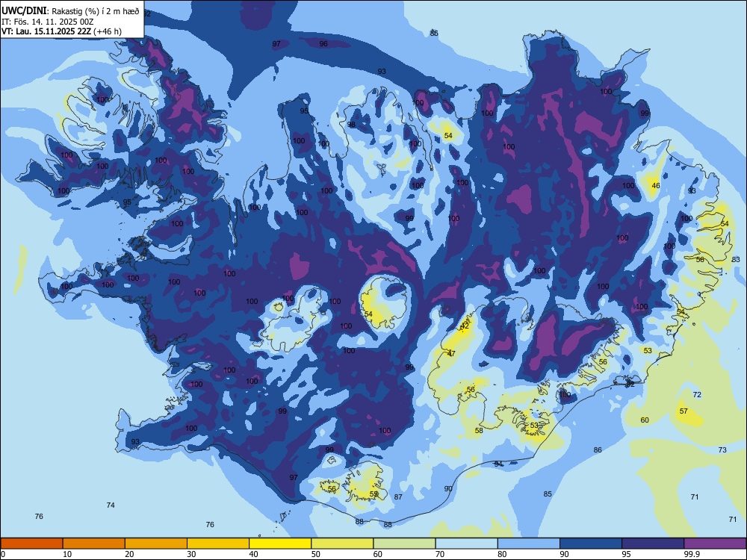Viewport: 747px width, 560px height.
Task: Click the humidity value "42" on the map
Action: 465,326
